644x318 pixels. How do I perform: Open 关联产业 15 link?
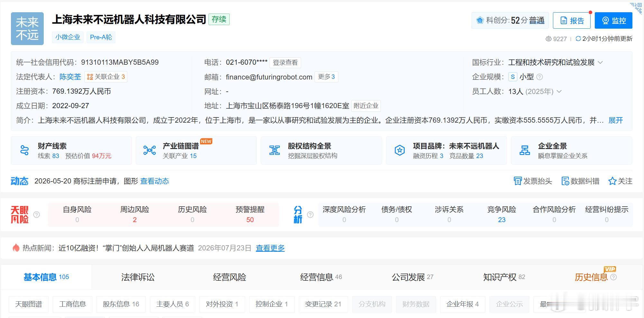point(179,156)
